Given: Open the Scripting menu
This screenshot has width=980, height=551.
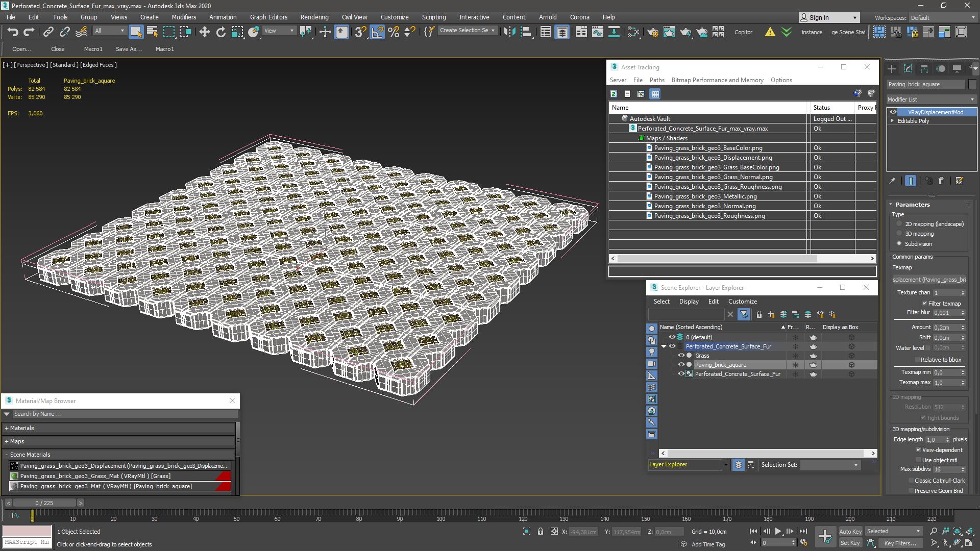Looking at the screenshot, I should click(x=434, y=17).
